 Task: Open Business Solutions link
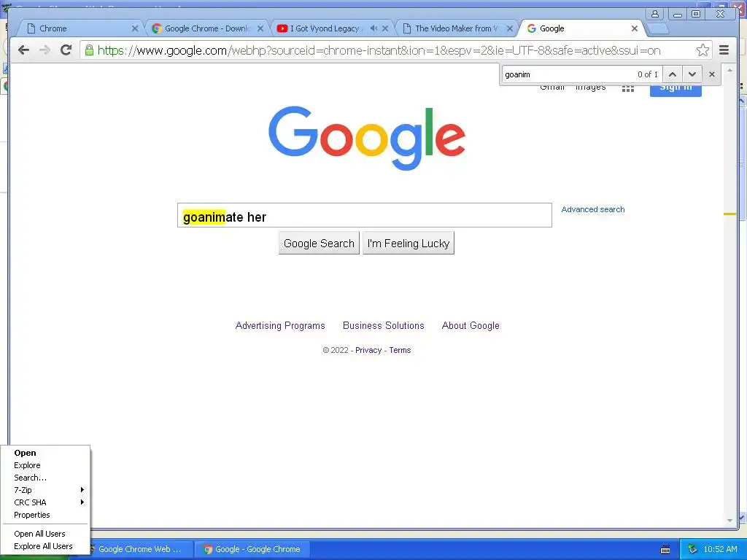click(384, 326)
